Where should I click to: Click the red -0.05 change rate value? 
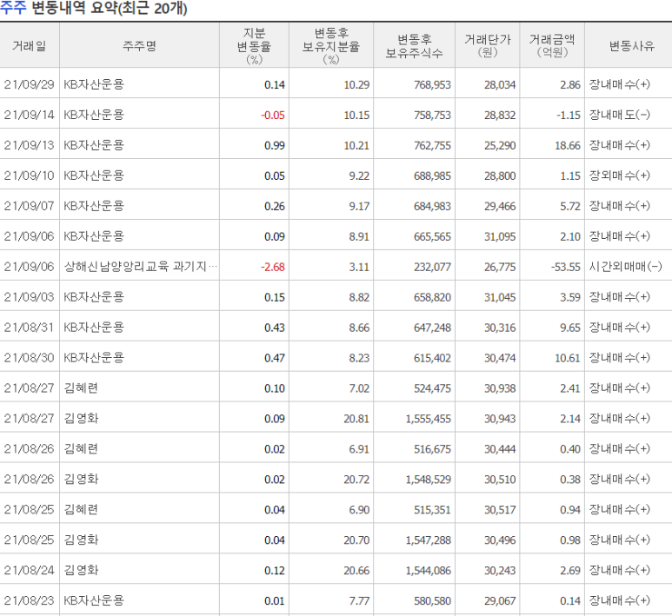pyautogui.click(x=273, y=116)
